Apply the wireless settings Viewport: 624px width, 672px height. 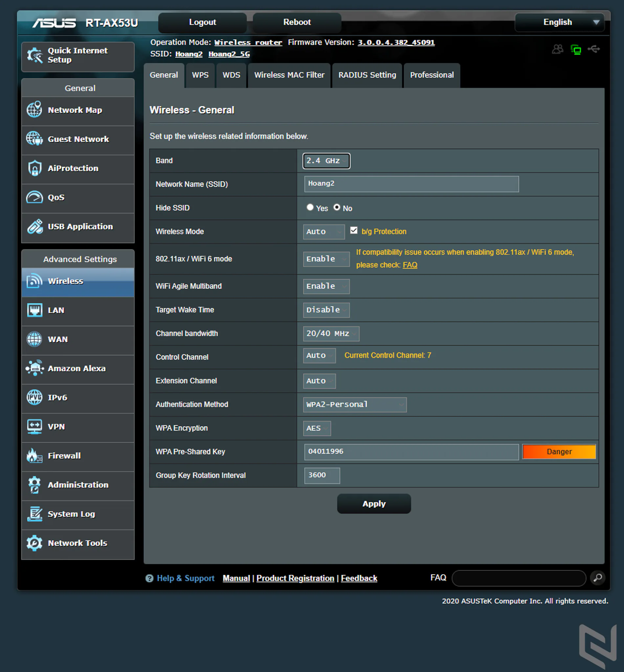pos(374,504)
